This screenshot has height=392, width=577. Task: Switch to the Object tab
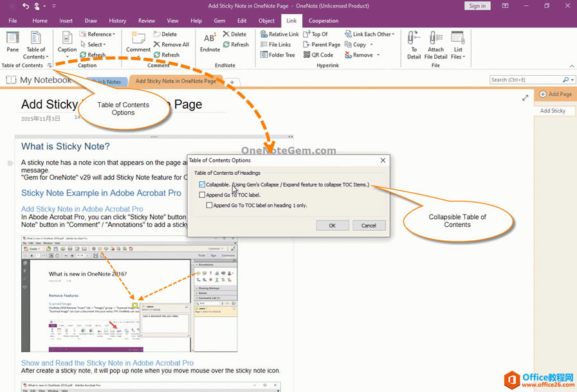pyautogui.click(x=266, y=21)
